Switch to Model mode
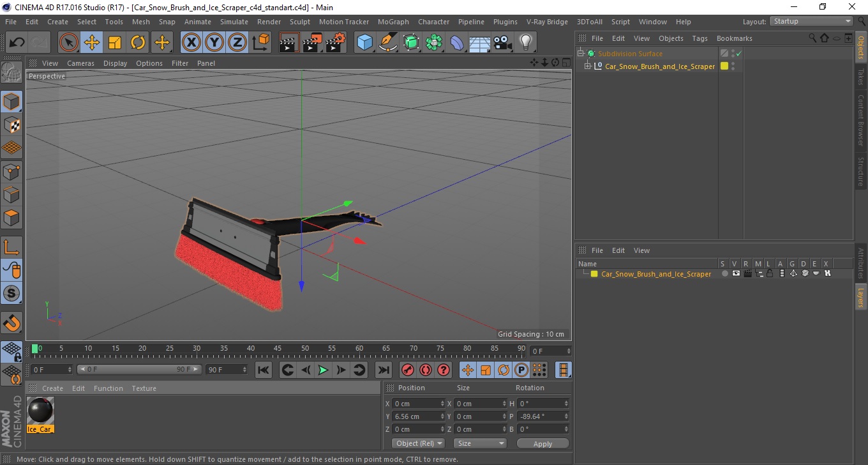Viewport: 868px width, 465px height. 11,101
